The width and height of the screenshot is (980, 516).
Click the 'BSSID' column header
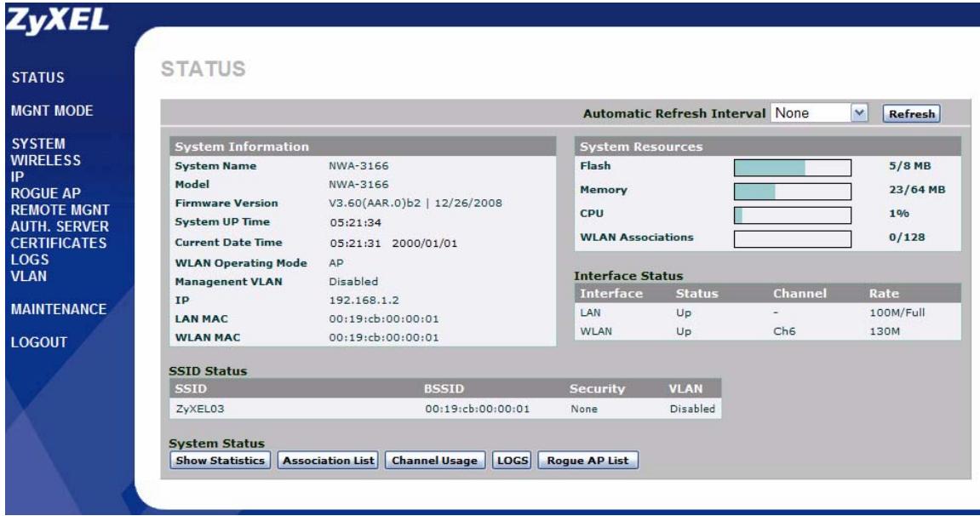[x=444, y=388]
